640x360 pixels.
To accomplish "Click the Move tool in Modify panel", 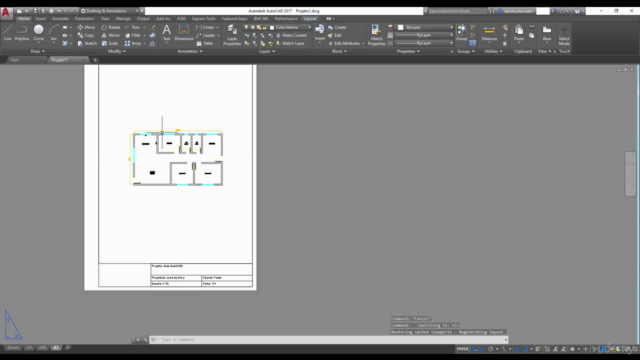I will 86,27.
